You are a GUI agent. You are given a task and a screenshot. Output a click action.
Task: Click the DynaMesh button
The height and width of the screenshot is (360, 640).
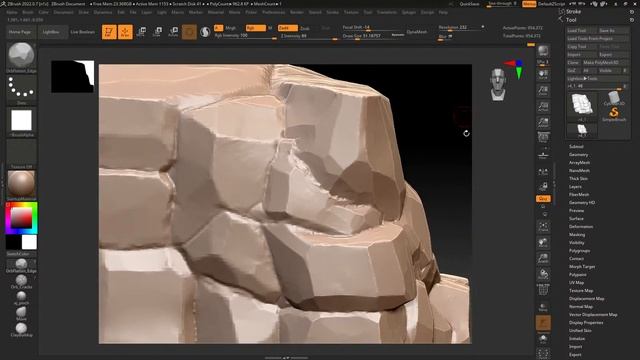pos(417,32)
